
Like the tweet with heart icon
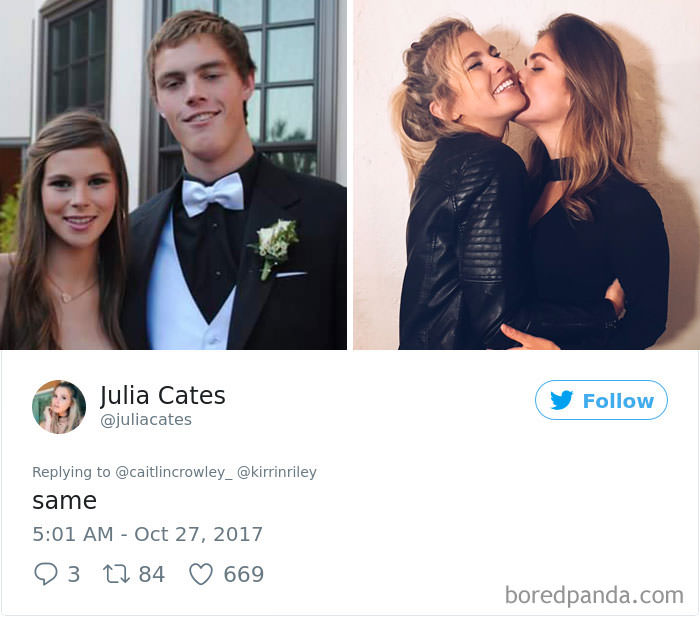click(201, 574)
